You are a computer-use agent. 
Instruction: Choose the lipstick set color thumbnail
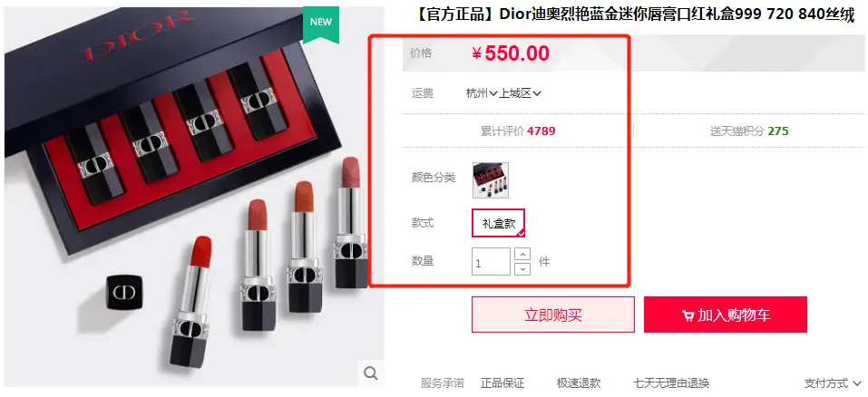coord(491,179)
